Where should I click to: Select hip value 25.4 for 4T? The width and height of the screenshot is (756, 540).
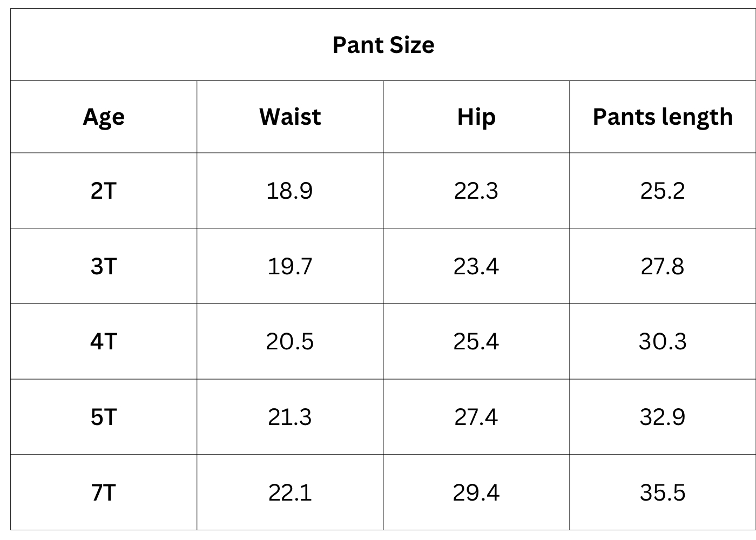click(x=476, y=341)
